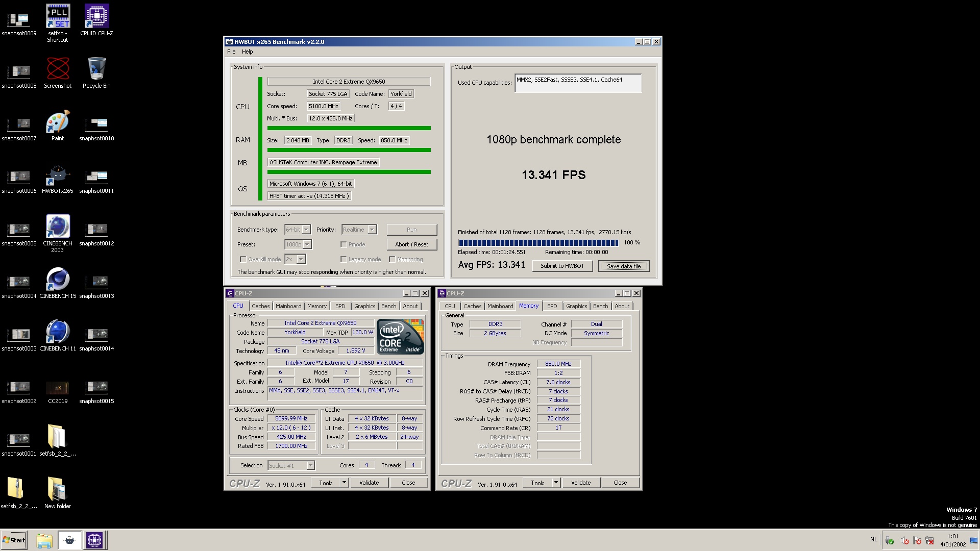Viewport: 980px width, 551px height.
Task: Launch the HWBOTx265 desktop shortcut
Action: pos(58,179)
